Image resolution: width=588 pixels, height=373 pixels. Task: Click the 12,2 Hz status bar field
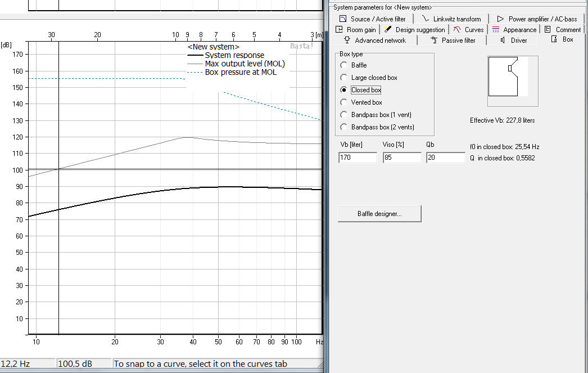[x=28, y=363]
